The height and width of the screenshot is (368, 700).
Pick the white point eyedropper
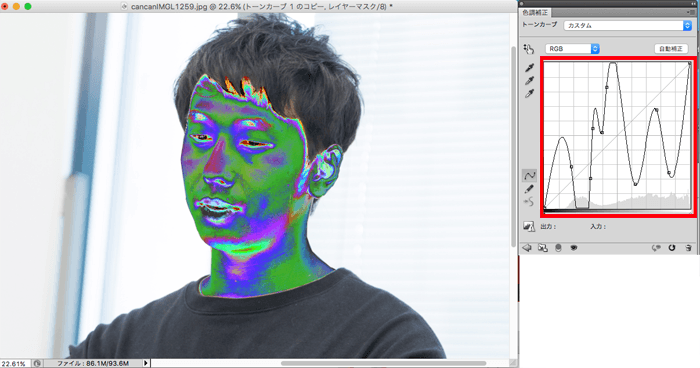coord(529,93)
